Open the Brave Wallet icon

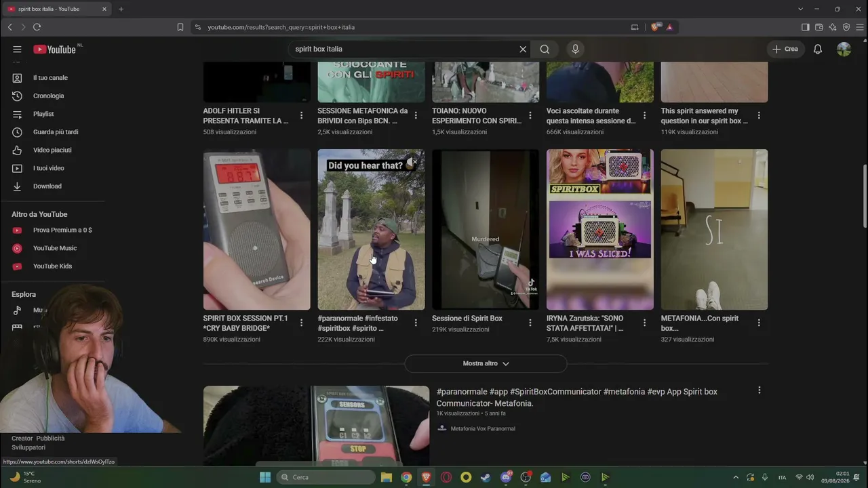pos(819,27)
